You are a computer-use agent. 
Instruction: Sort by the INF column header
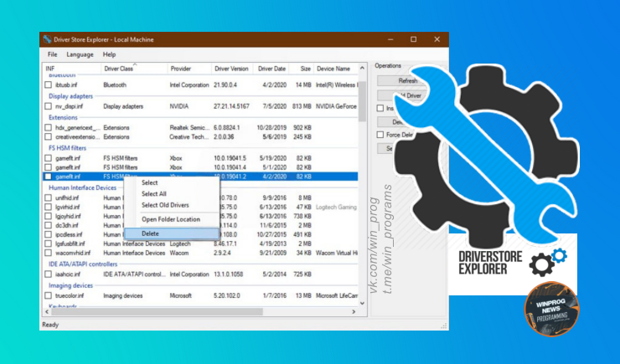point(72,69)
